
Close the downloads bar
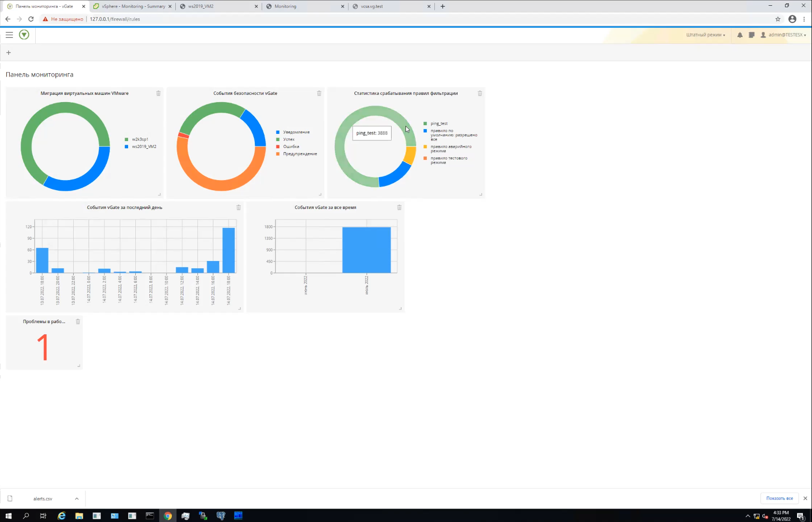coord(805,498)
